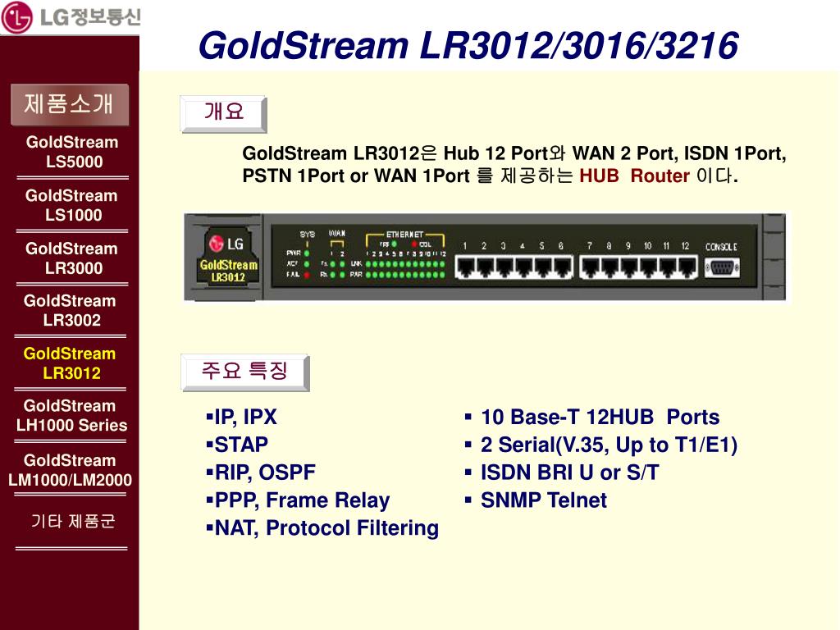The height and width of the screenshot is (630, 840).
Task: Click Ethernet port 7 on the device
Action: (591, 267)
